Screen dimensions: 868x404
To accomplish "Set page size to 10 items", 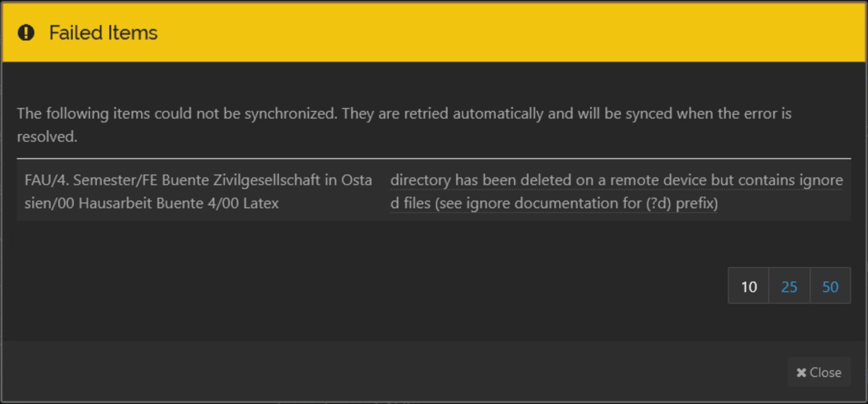I will 749,286.
